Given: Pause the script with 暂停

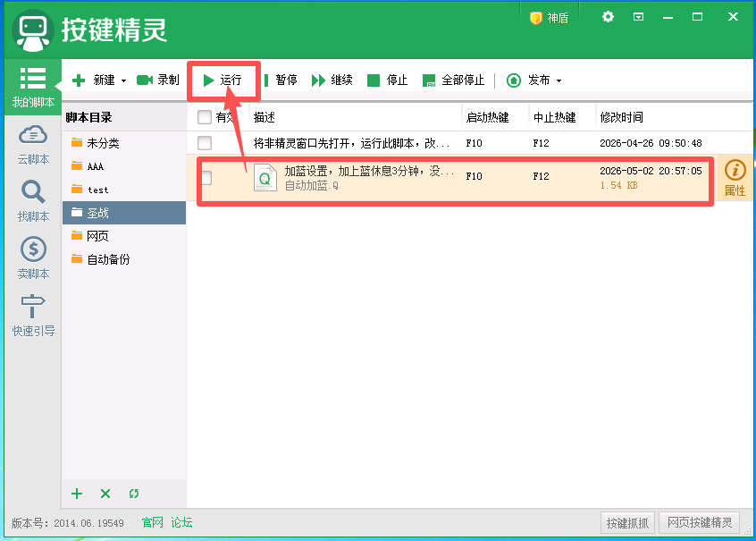Looking at the screenshot, I should [x=281, y=80].
